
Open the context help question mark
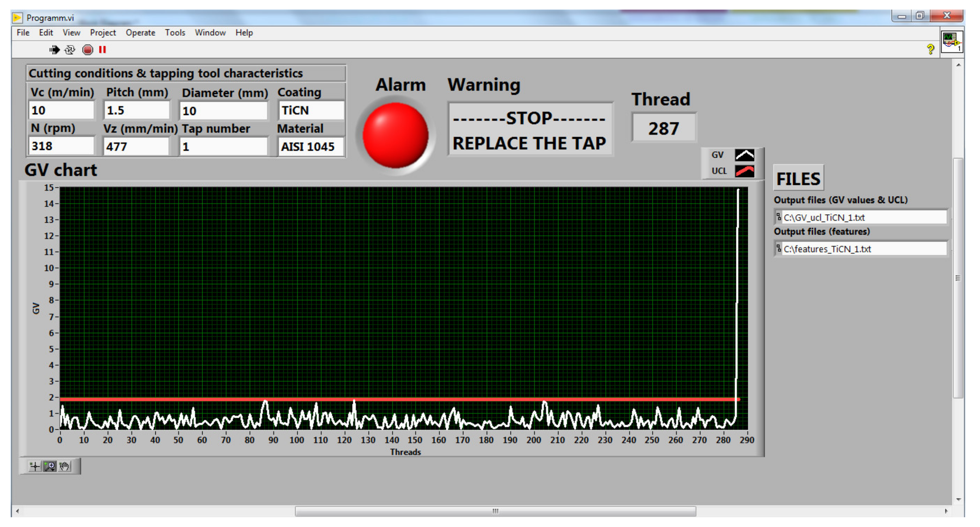[x=930, y=49]
